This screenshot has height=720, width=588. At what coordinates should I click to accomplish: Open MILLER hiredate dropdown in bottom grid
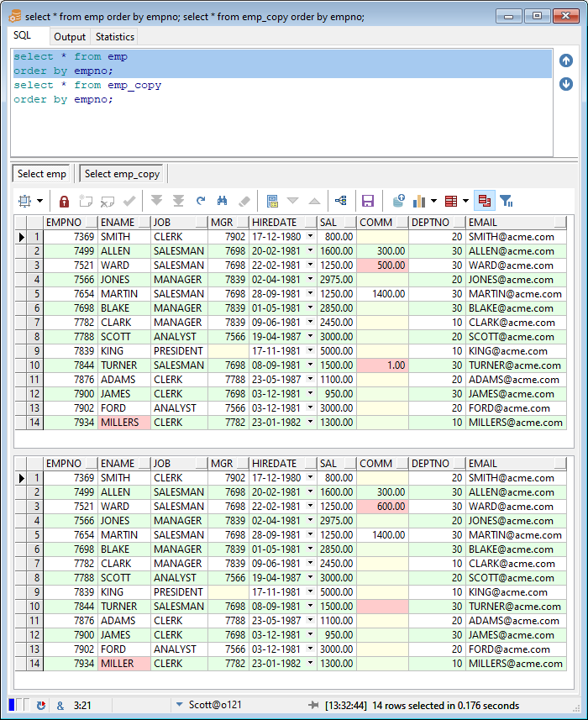coord(310,663)
